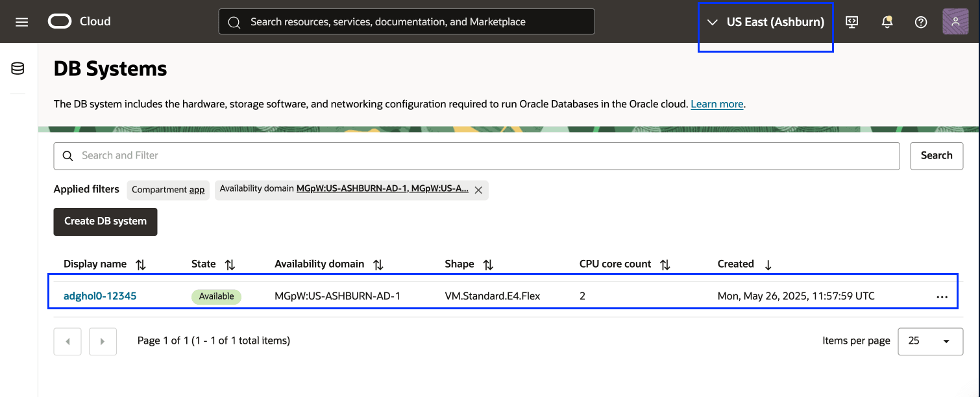Click the created date Mon, May 26, 2025
This screenshot has width=980, height=397.
[796, 296]
